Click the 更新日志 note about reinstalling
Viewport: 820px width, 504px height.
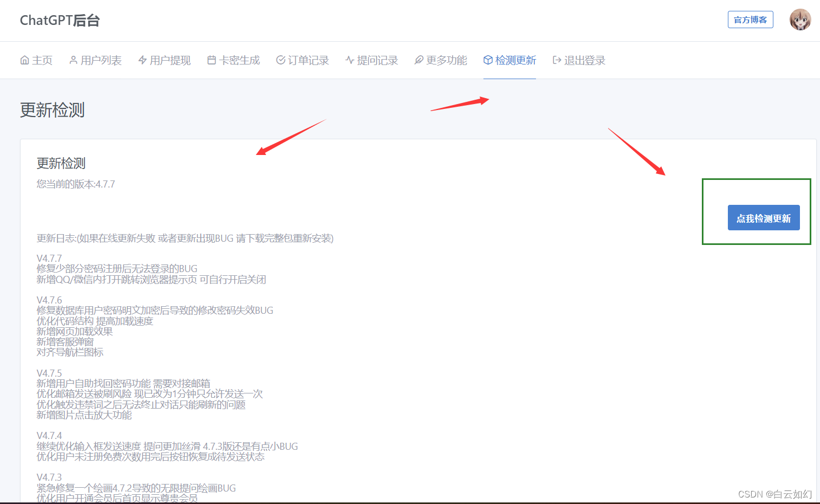coord(185,238)
